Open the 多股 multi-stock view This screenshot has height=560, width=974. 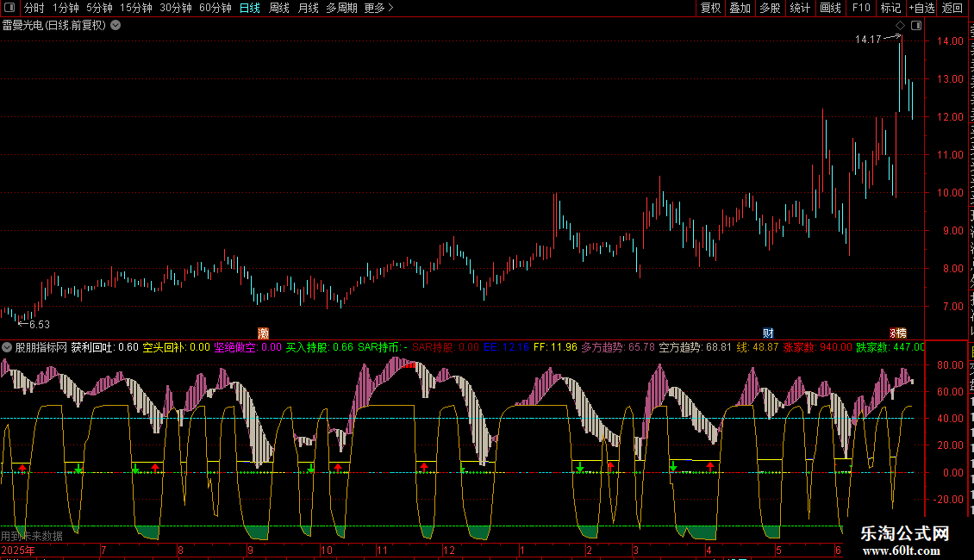tap(771, 8)
